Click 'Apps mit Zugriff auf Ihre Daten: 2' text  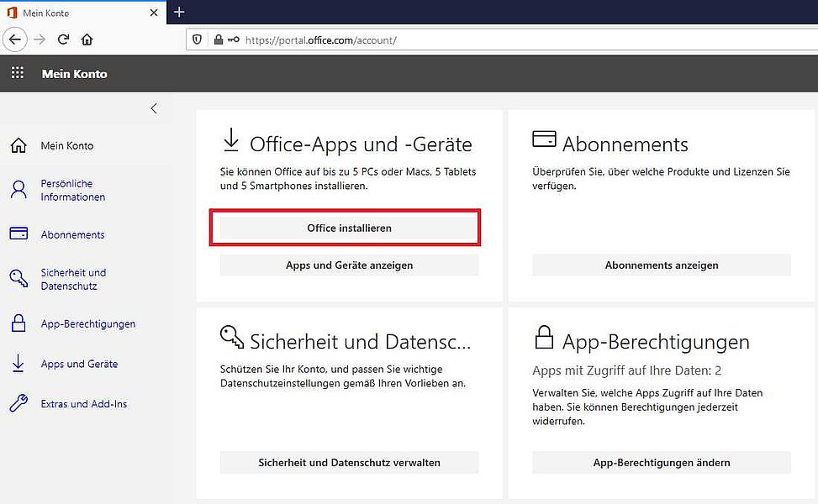626,370
